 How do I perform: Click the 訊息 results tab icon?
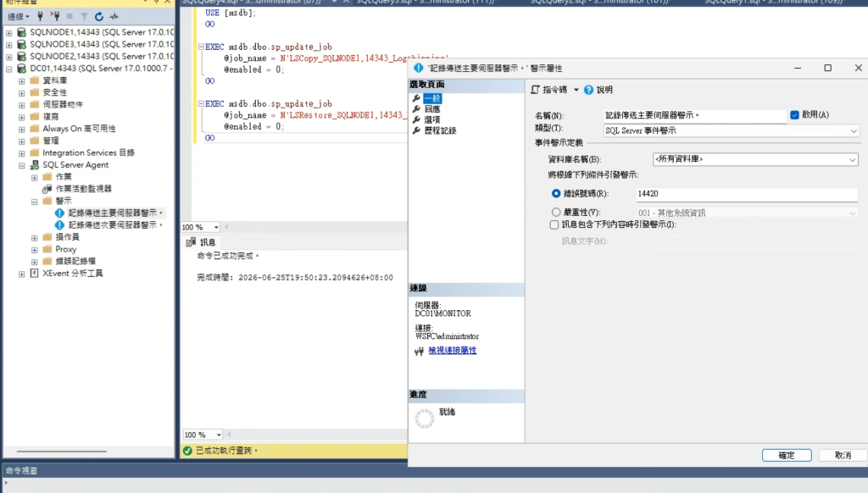pos(191,242)
